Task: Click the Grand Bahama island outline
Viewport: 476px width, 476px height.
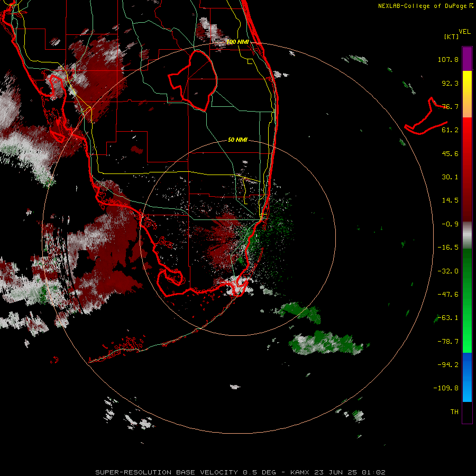Action: [x=426, y=116]
